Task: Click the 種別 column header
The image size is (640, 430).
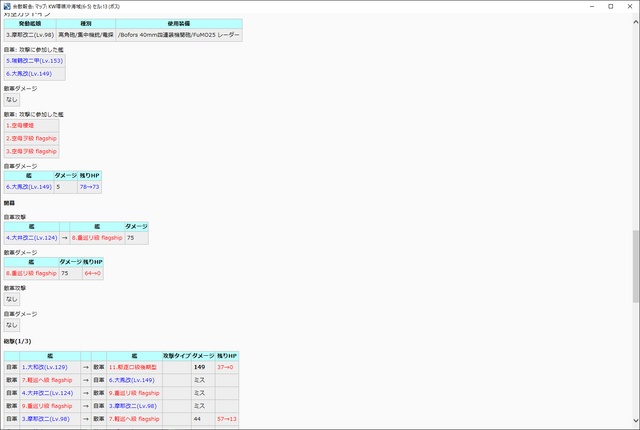Action: tap(86, 24)
